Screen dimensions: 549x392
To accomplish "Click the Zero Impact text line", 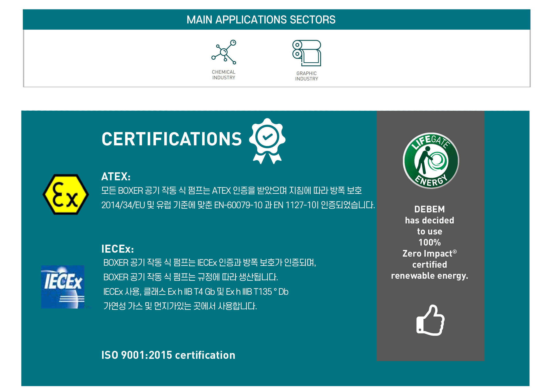I will [429, 254].
